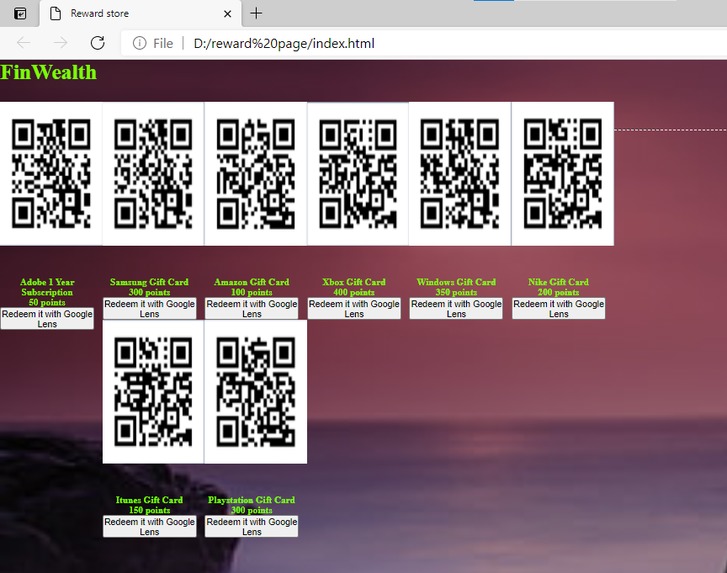Click the Xbox Gift Card label

[x=354, y=282]
